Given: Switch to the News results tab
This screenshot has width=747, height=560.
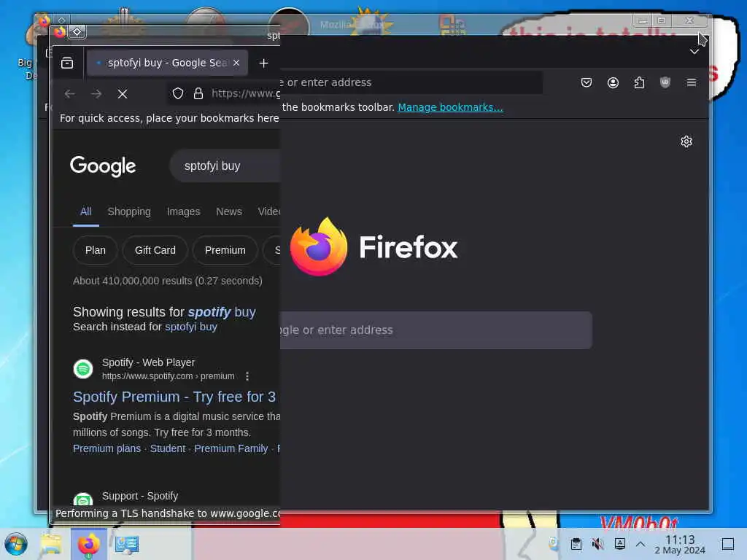Looking at the screenshot, I should click(229, 211).
